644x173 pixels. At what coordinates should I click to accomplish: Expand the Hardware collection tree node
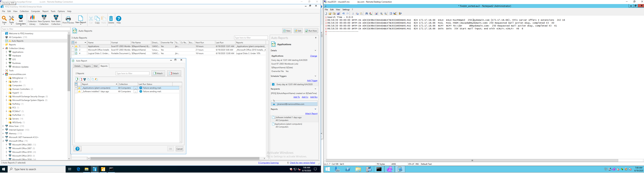click(x=6, y=56)
